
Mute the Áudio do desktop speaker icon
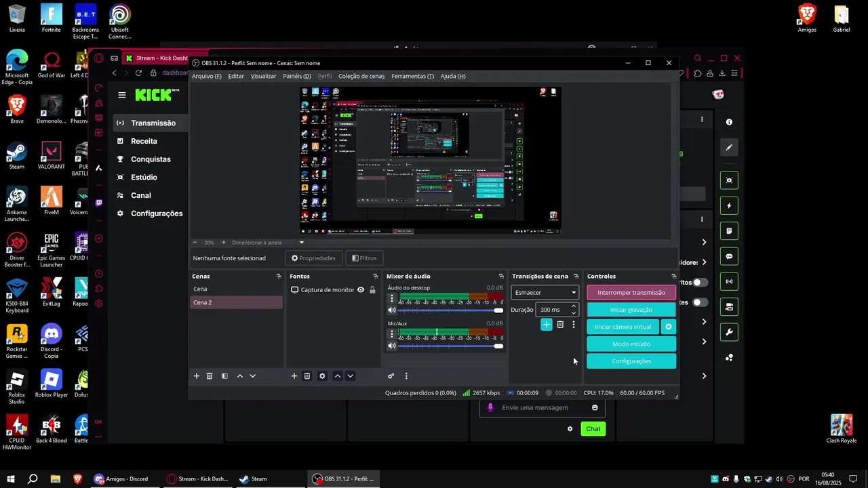(391, 310)
